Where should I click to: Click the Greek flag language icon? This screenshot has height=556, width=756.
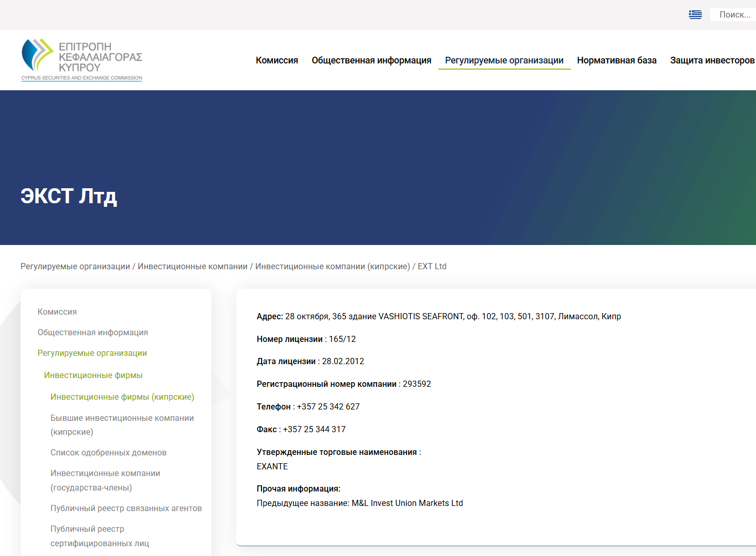click(695, 14)
